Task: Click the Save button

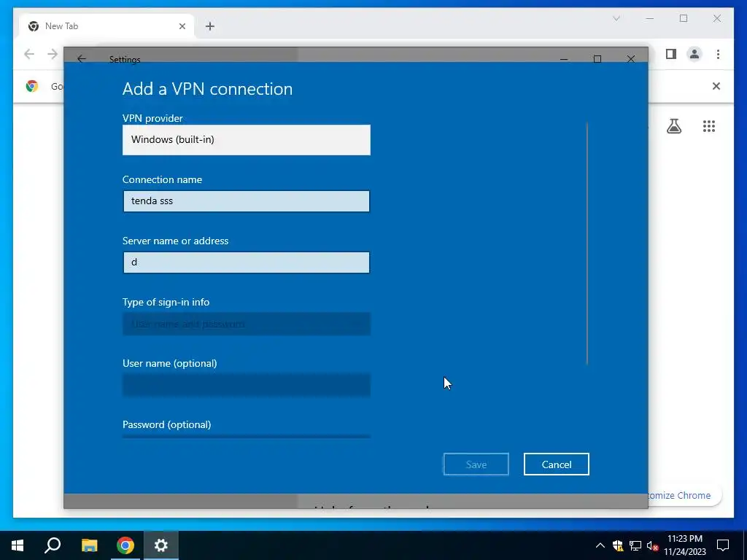Action: pyautogui.click(x=476, y=464)
